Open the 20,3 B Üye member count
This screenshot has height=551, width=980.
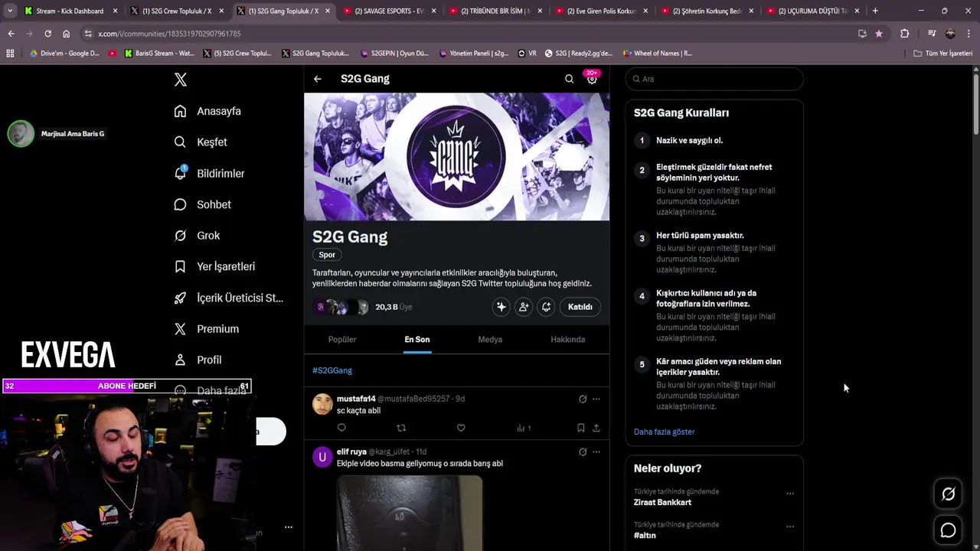394,307
